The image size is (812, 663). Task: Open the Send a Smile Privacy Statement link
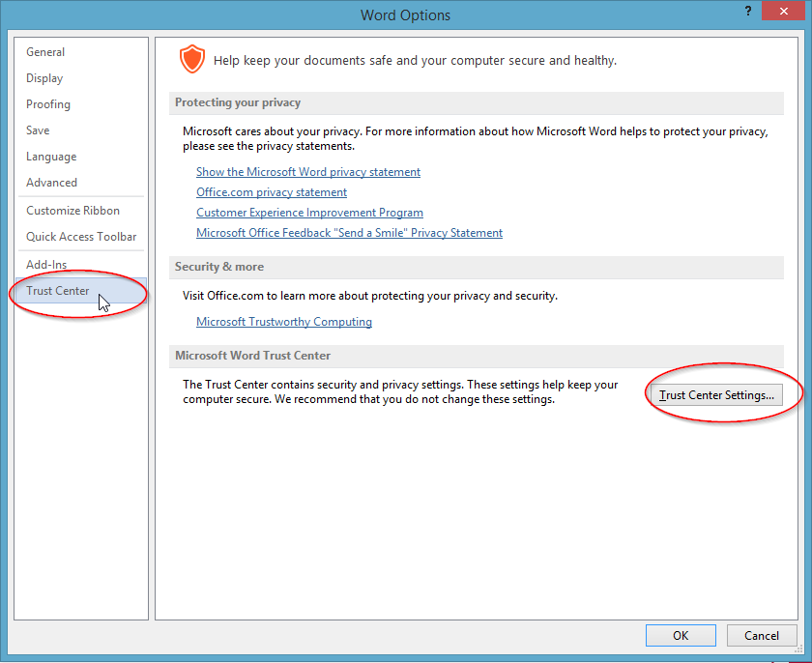[x=349, y=233]
